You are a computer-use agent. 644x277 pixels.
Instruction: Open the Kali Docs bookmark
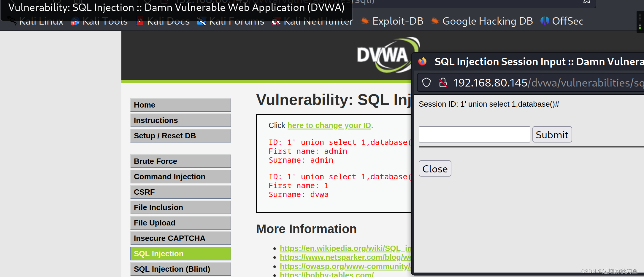coord(163,21)
